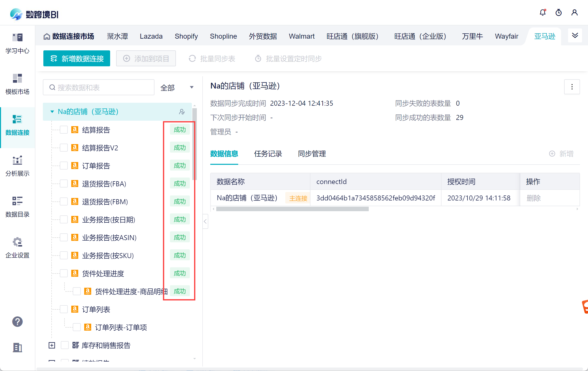Switch to the 任务记录 tab
This screenshot has height=371, width=588.
(268, 154)
